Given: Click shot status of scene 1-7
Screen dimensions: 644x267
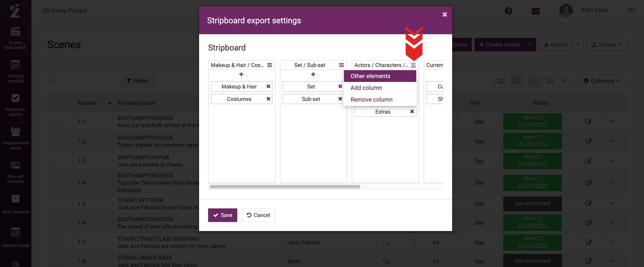Looking at the screenshot, I should point(532,242).
